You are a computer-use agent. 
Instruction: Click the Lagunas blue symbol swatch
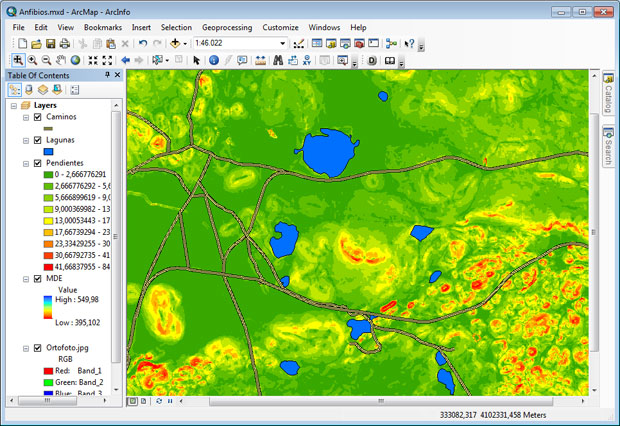pyautogui.click(x=48, y=151)
